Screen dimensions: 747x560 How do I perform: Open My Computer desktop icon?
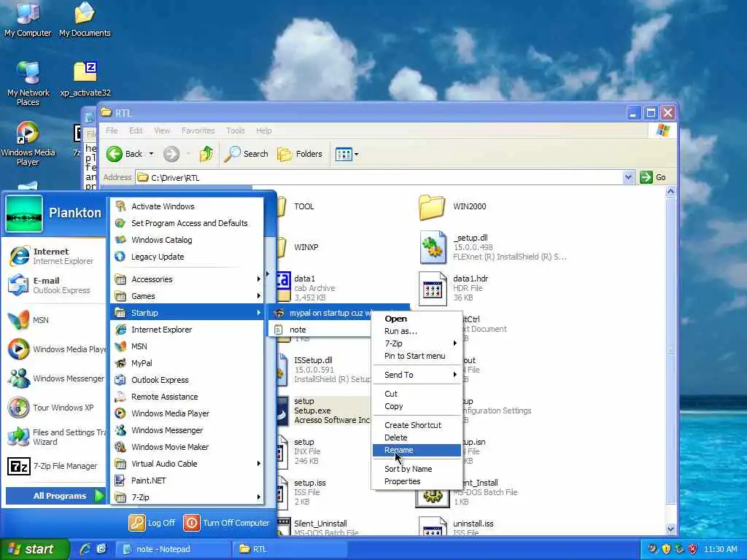point(28,20)
